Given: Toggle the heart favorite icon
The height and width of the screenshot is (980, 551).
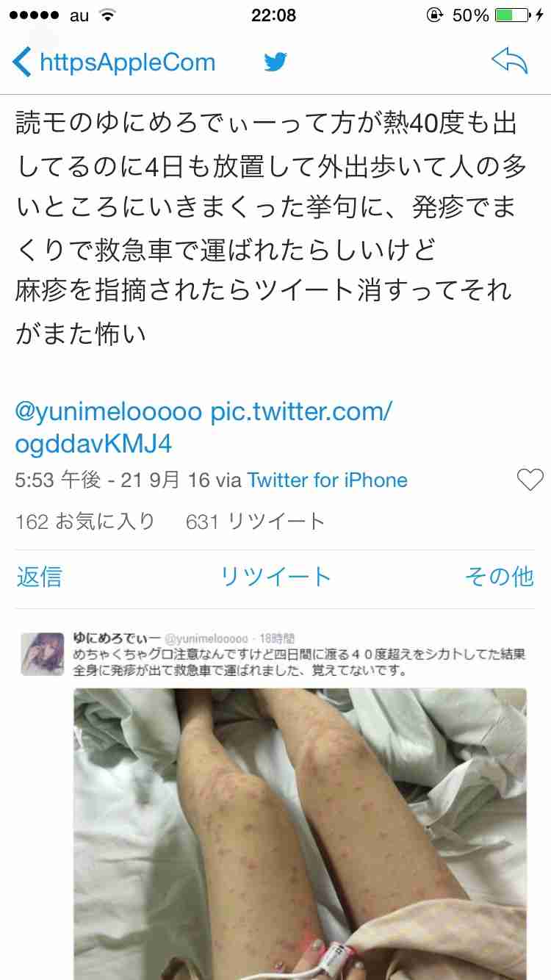Looking at the screenshot, I should [530, 480].
